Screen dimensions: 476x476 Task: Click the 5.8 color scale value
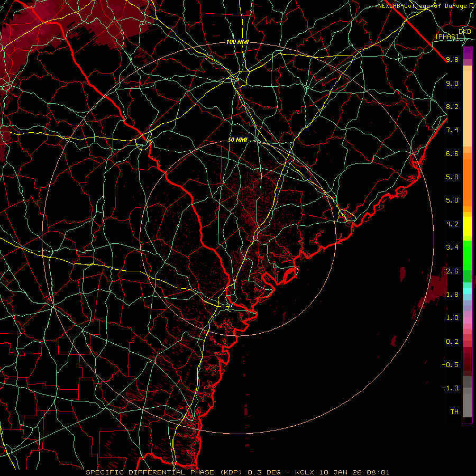(x=452, y=177)
